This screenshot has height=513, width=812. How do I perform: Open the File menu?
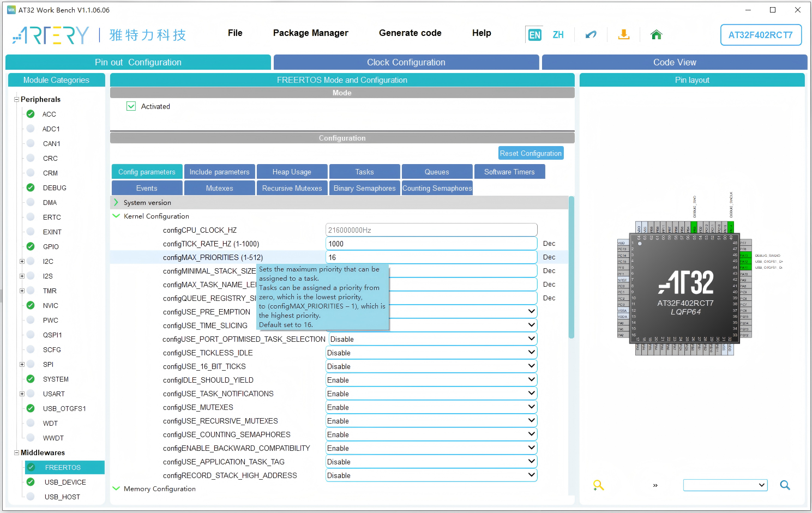[x=235, y=33]
